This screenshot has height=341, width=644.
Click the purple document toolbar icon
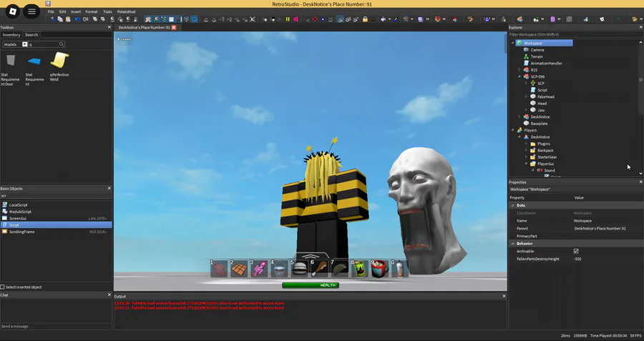[x=552, y=19]
